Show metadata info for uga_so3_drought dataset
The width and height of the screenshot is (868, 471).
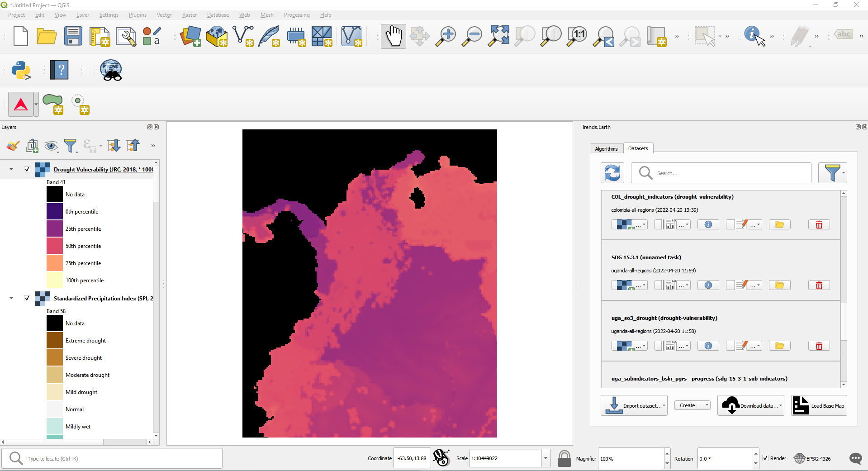pos(708,345)
